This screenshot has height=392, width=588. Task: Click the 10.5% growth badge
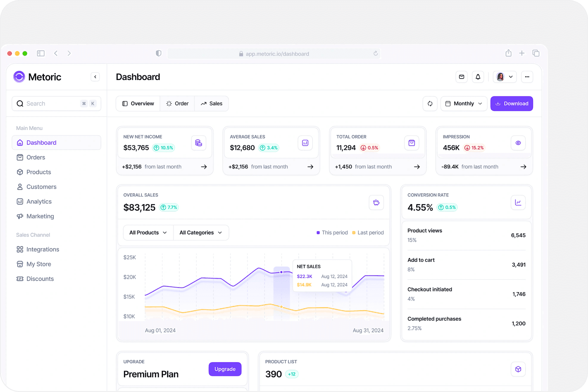tap(164, 148)
